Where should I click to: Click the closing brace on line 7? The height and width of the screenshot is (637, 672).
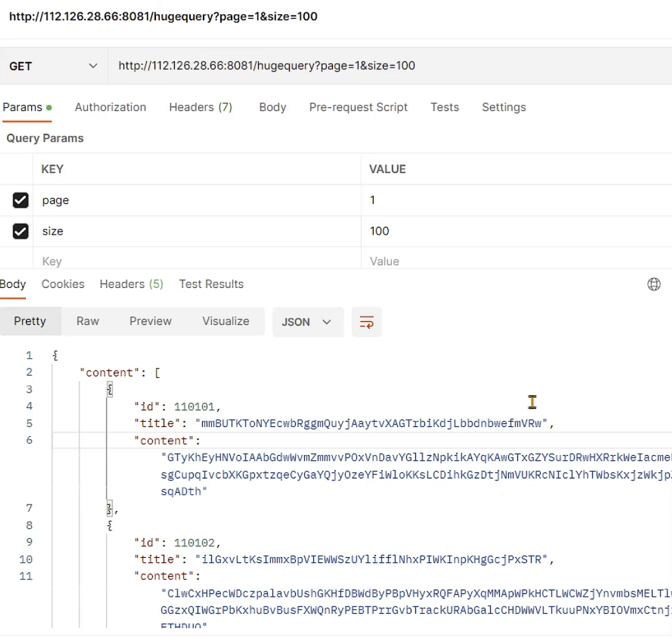coord(110,509)
